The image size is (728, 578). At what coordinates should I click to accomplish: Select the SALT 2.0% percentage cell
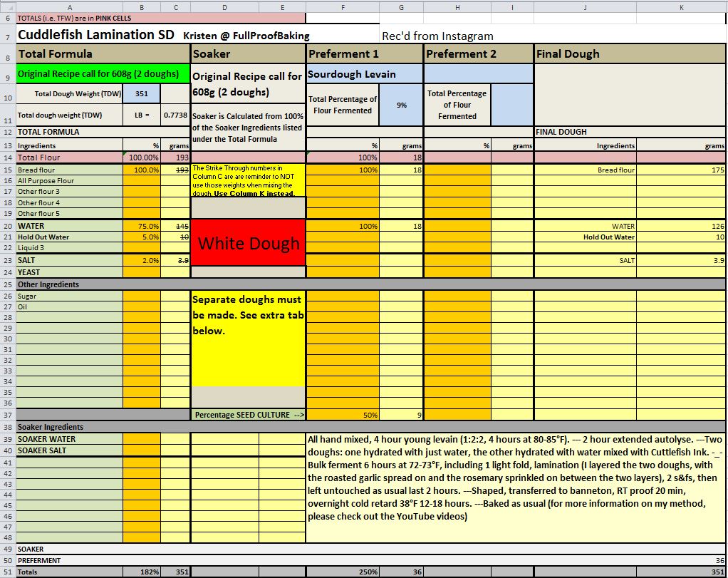pyautogui.click(x=141, y=261)
